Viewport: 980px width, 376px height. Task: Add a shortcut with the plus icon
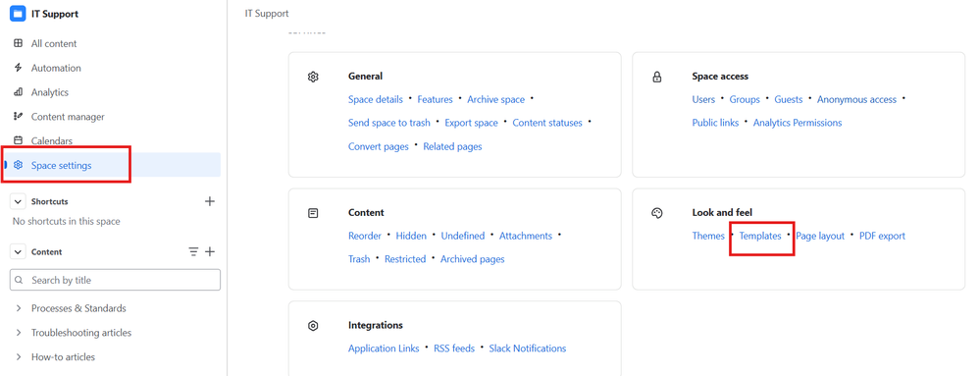pos(210,201)
